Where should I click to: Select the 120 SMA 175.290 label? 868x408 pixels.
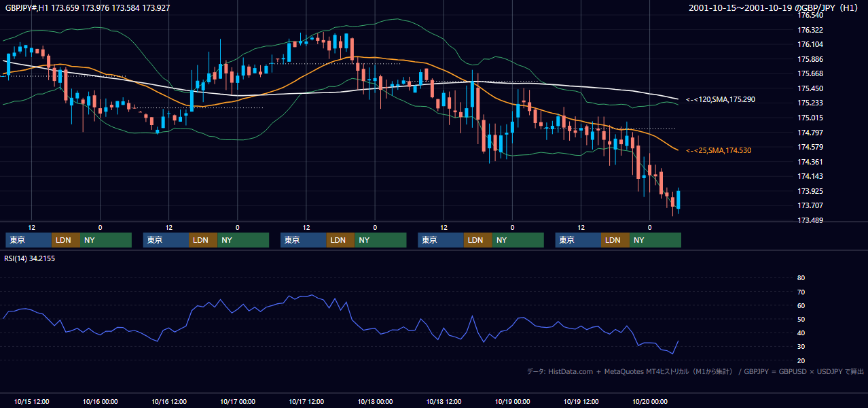(720, 99)
